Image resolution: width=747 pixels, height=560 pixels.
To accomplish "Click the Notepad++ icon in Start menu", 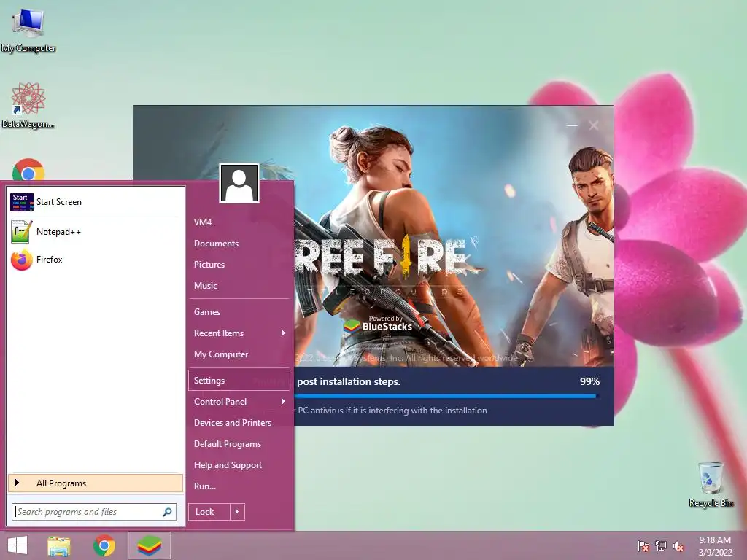I will [x=21, y=232].
